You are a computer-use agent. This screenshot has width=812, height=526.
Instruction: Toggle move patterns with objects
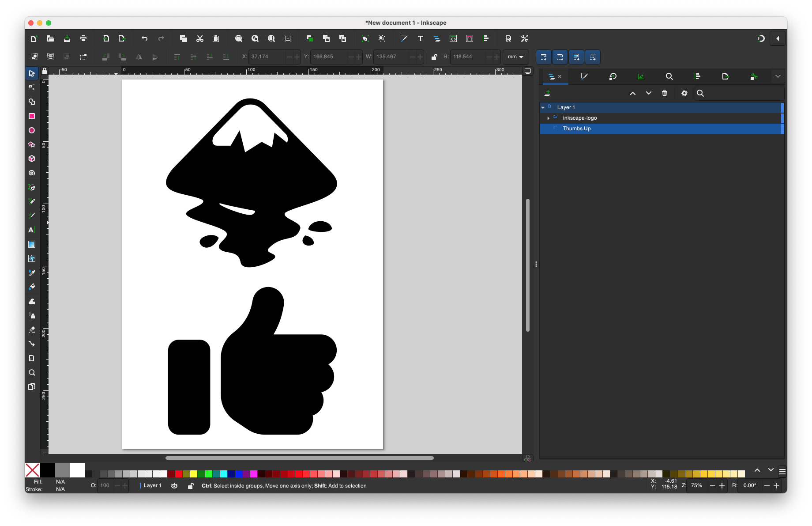593,57
